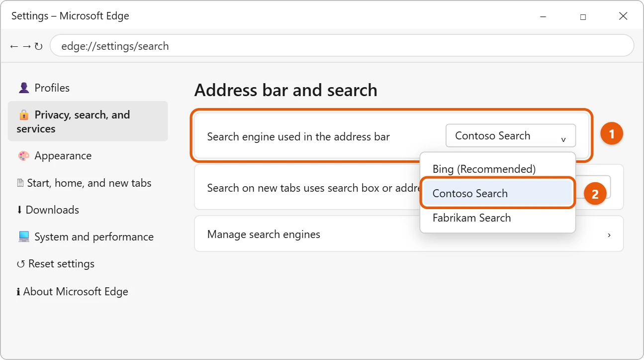Screen dimensions: 644x360
Task: Go forward with the forward arrow
Action: point(26,46)
